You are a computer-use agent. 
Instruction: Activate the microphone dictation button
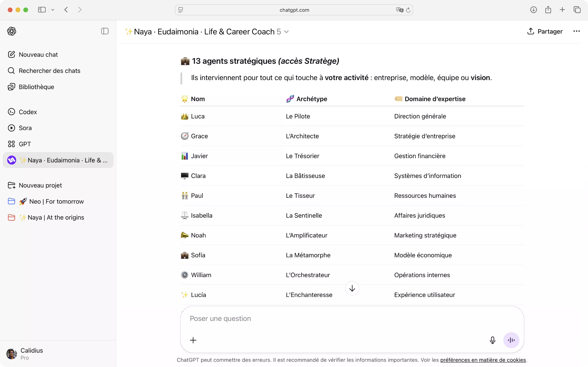492,340
